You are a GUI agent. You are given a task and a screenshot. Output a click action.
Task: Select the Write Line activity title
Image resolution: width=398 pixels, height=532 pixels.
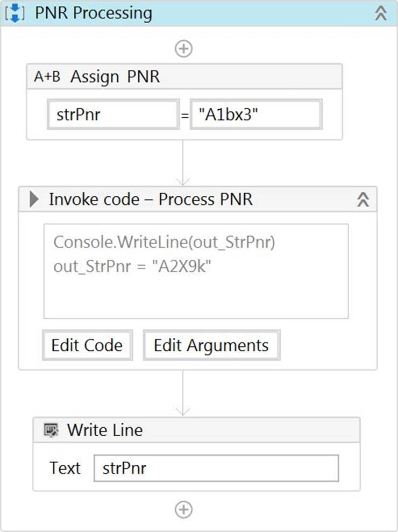(105, 430)
